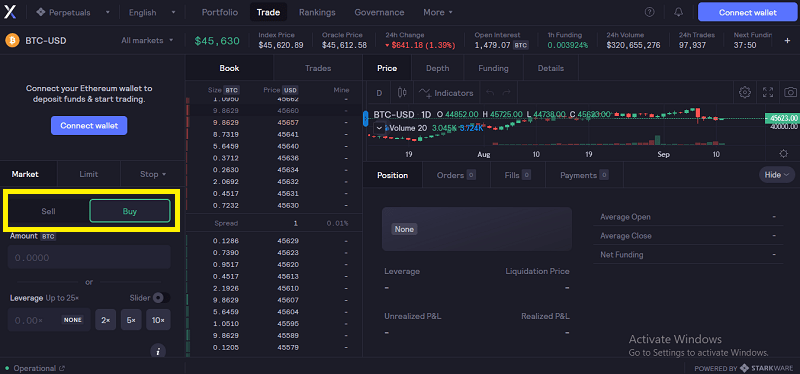The width and height of the screenshot is (800, 374).
Task: Open the help question mark icon
Action: 649,12
